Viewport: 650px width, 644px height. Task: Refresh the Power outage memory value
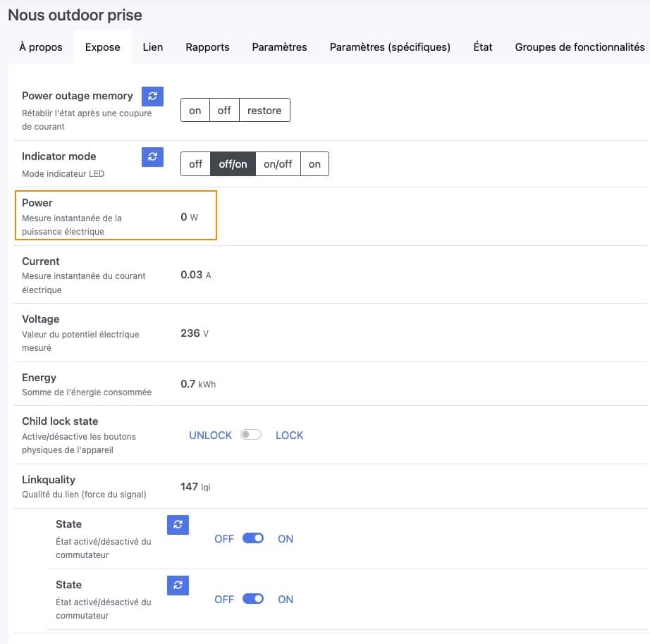pyautogui.click(x=152, y=96)
